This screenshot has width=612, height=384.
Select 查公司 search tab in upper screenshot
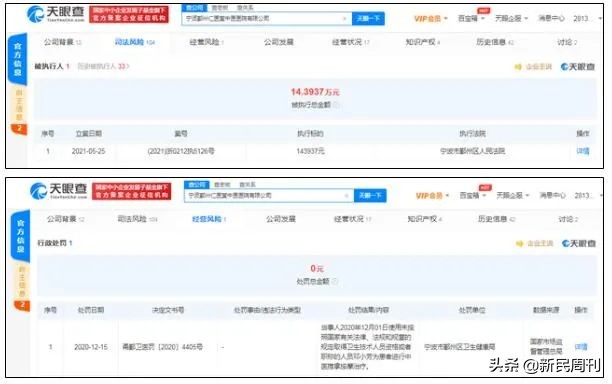[x=194, y=8]
